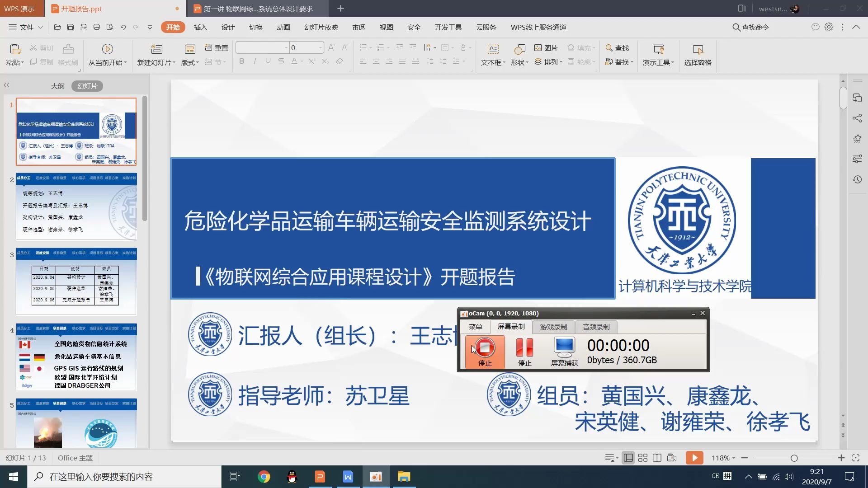Switch to reading view book icon
Image resolution: width=868 pixels, height=488 pixels.
click(657, 458)
